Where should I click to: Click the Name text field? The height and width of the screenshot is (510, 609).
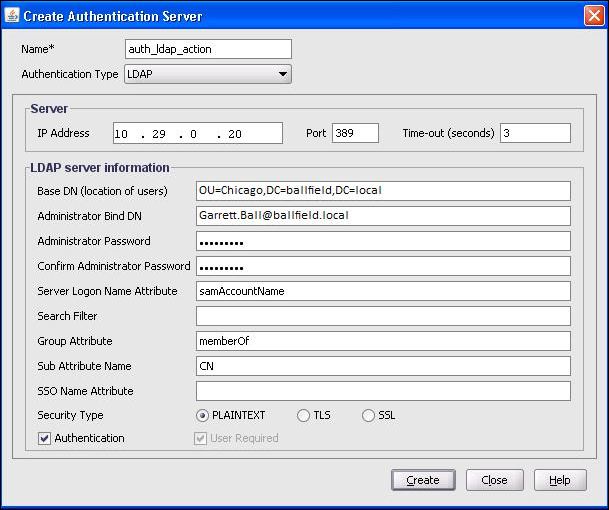[x=208, y=49]
